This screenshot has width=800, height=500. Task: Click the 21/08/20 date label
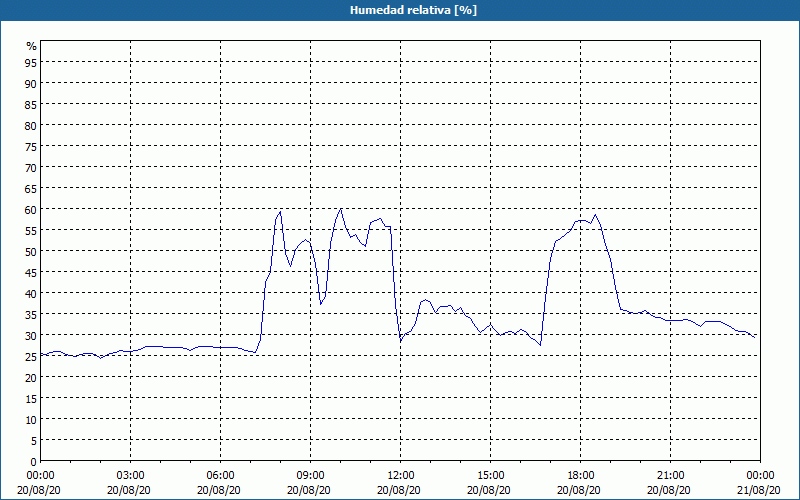point(759,490)
